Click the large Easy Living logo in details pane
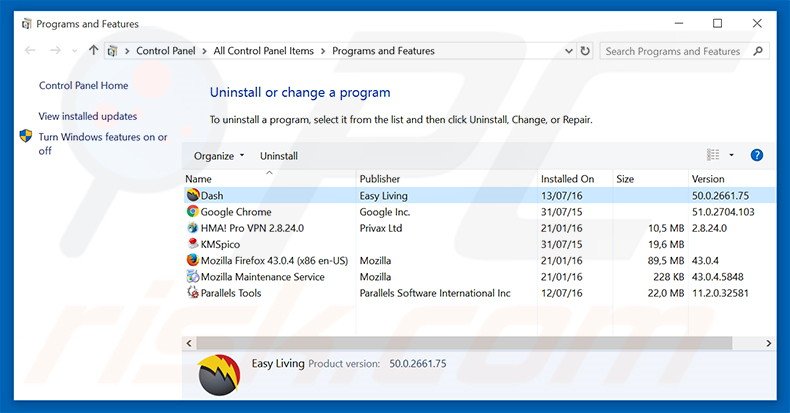The image size is (790, 413). click(219, 374)
